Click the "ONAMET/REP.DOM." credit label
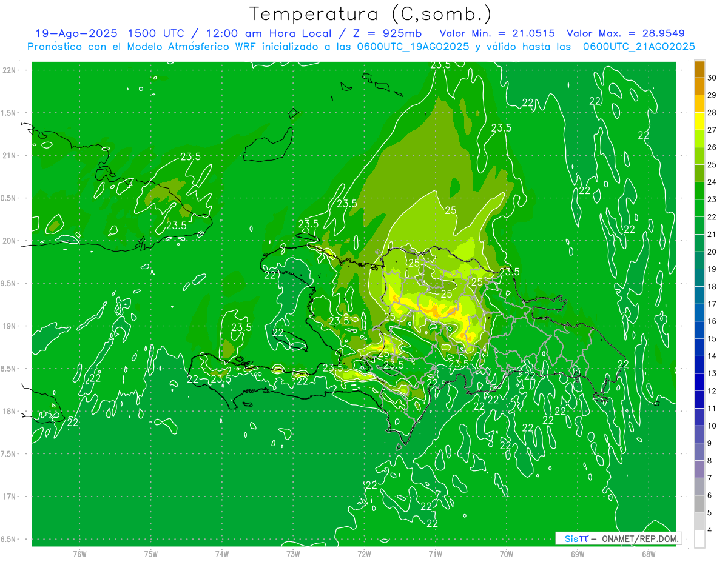Screen dimensions: 728x562 (639, 538)
